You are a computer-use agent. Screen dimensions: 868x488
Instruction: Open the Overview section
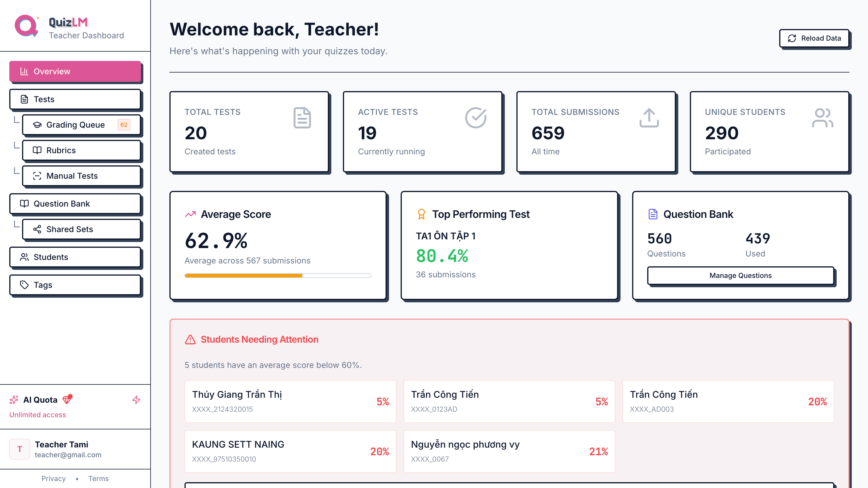75,71
